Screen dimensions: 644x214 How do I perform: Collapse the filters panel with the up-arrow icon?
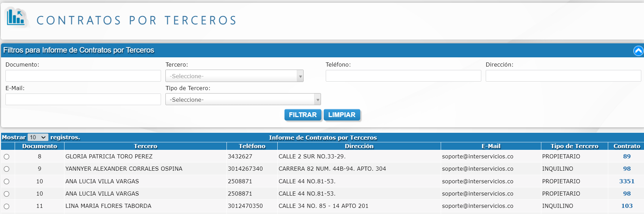pos(638,51)
